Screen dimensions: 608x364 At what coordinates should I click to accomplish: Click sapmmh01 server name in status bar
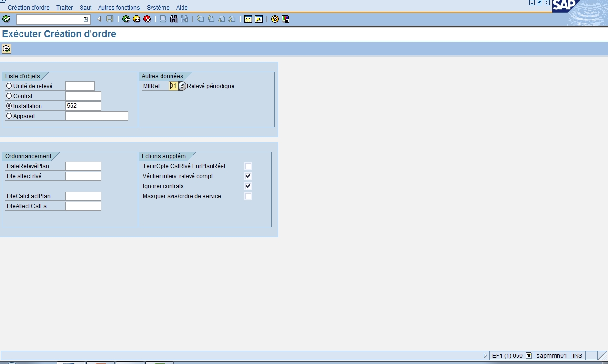coord(551,355)
